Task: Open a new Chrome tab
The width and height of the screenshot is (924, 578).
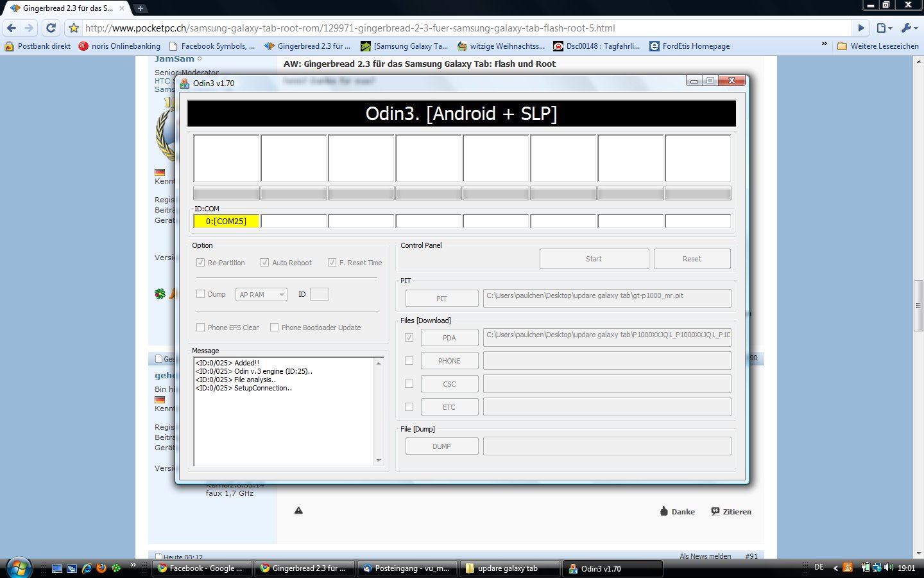Action: point(140,8)
